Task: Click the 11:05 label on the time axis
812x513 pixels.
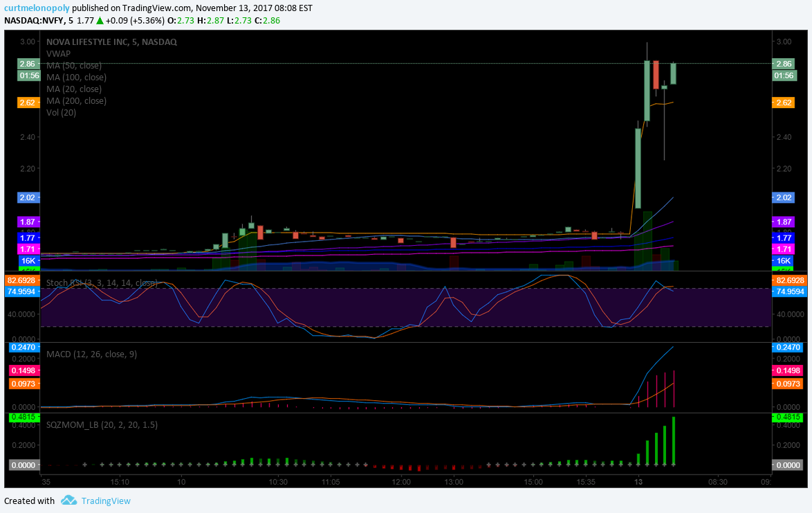Action: tap(331, 481)
